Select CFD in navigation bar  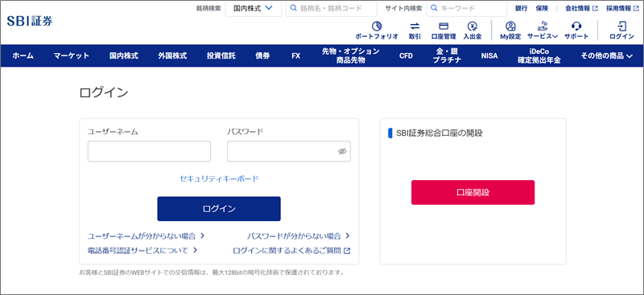[406, 55]
